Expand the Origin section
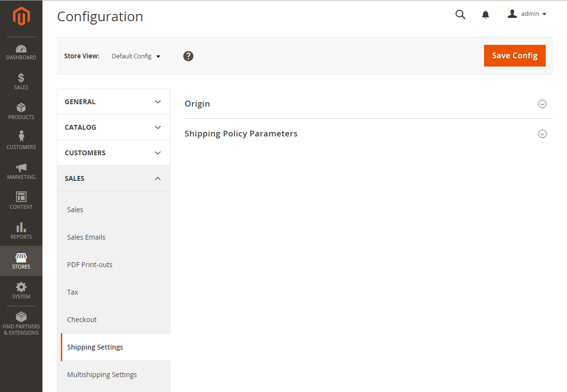 point(369,104)
